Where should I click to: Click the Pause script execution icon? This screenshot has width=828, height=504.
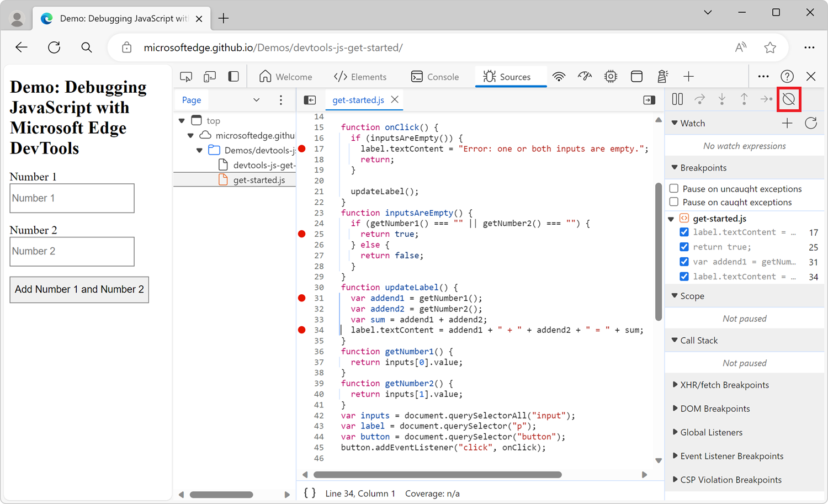[x=677, y=99]
